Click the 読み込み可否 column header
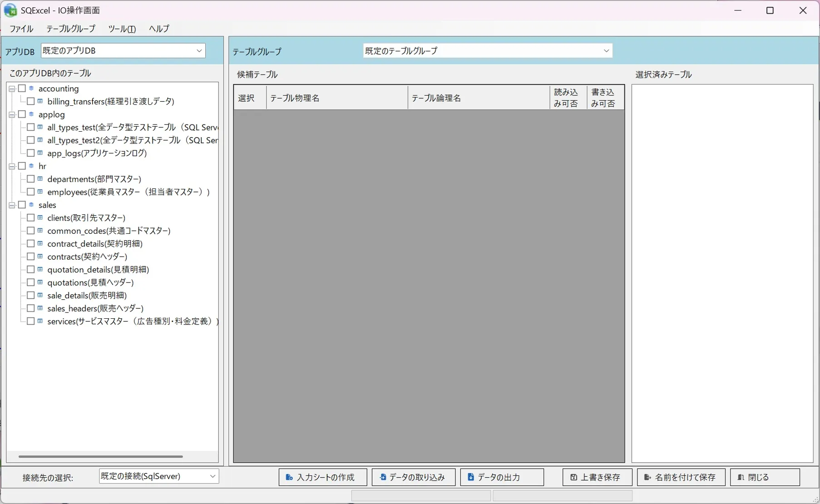The height and width of the screenshot is (504, 820). pos(568,98)
